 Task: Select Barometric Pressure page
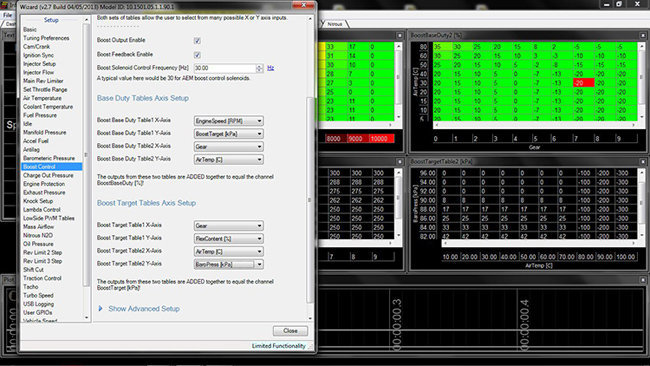(x=49, y=158)
